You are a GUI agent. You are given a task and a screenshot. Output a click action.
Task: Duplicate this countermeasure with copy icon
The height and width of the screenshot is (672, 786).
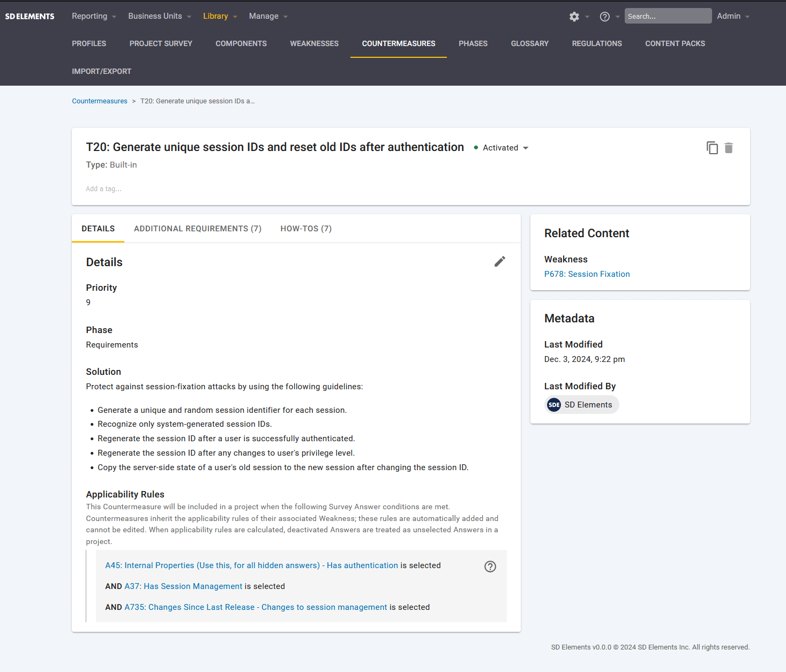pos(712,148)
